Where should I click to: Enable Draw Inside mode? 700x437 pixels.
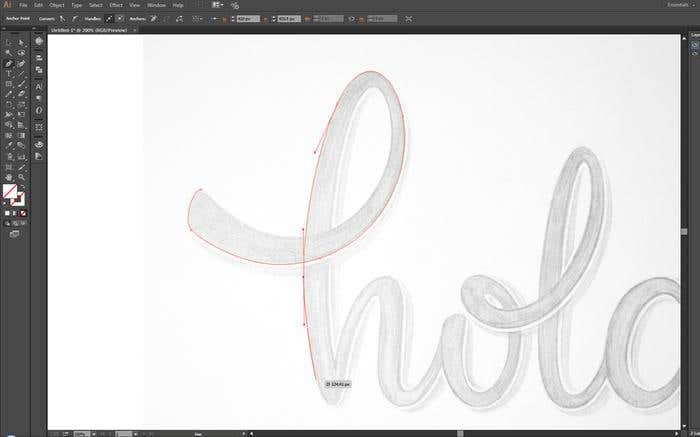[23, 223]
